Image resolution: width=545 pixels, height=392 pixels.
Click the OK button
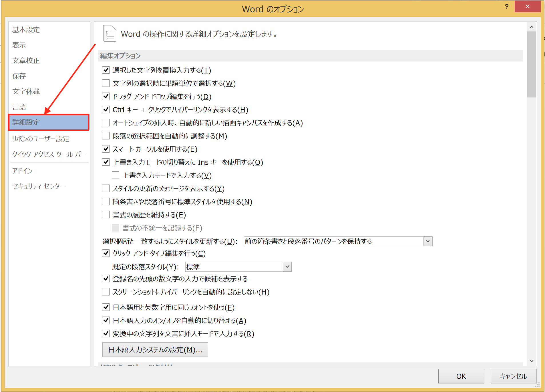coord(461,376)
